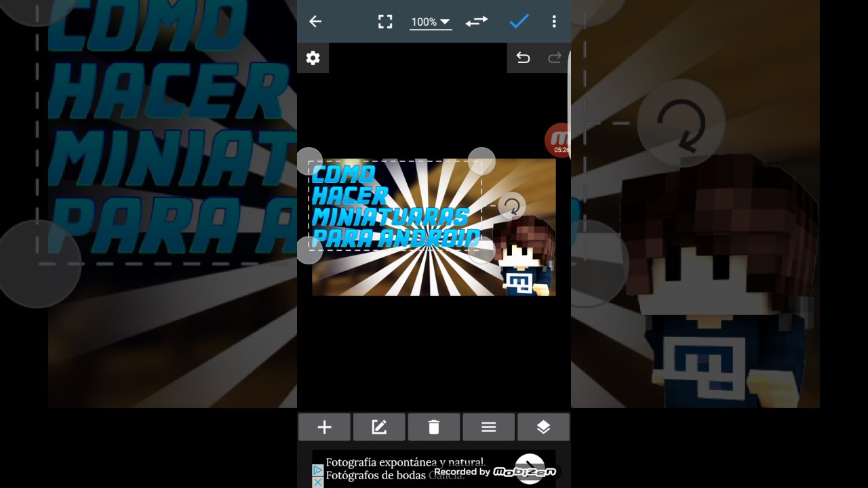Viewport: 868px width, 488px height.
Task: Open the settings gear
Action: 313,58
